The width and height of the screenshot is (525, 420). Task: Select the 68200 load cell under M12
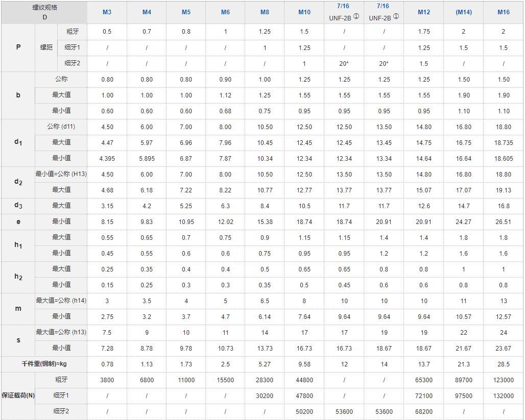click(424, 412)
